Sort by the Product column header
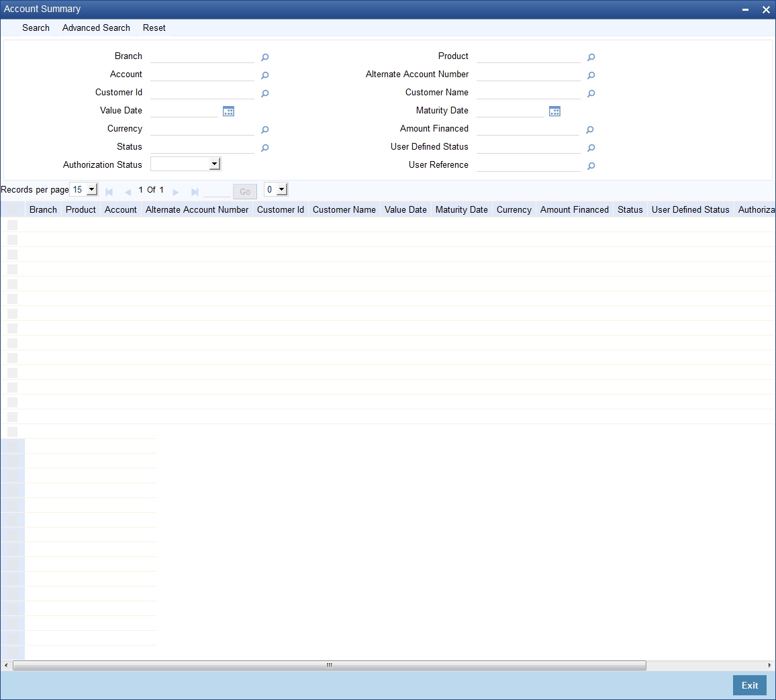Screen dimensions: 776x700 point(81,210)
